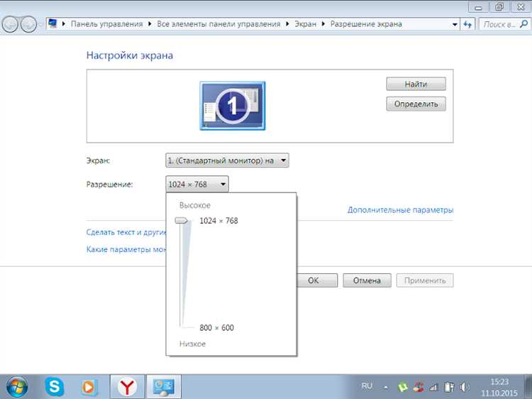The width and height of the screenshot is (532, 399).
Task: Click "Панель управления" breadcrumb
Action: point(106,24)
